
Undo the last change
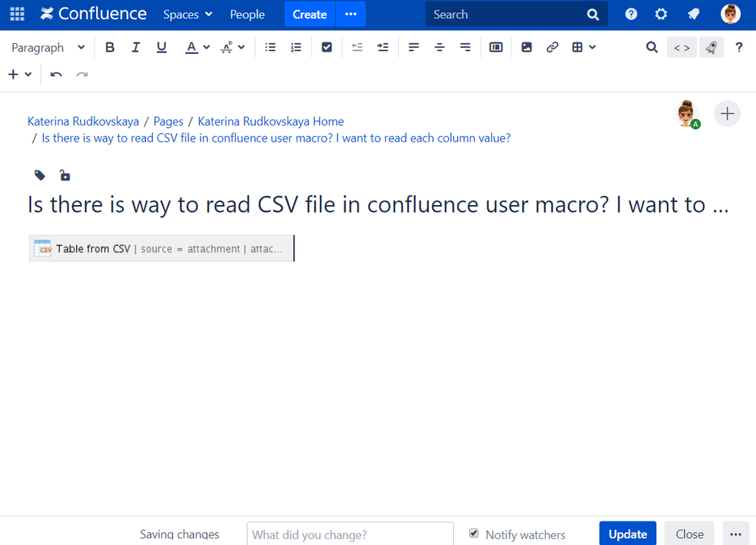(x=57, y=75)
